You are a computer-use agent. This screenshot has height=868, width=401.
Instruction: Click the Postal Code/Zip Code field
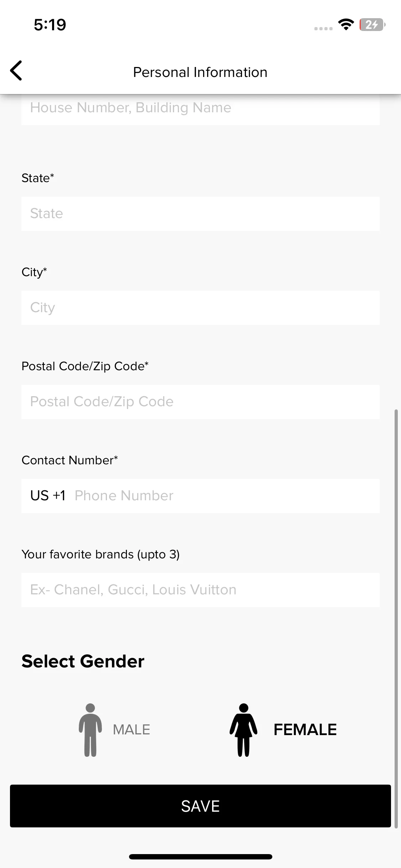tap(200, 402)
